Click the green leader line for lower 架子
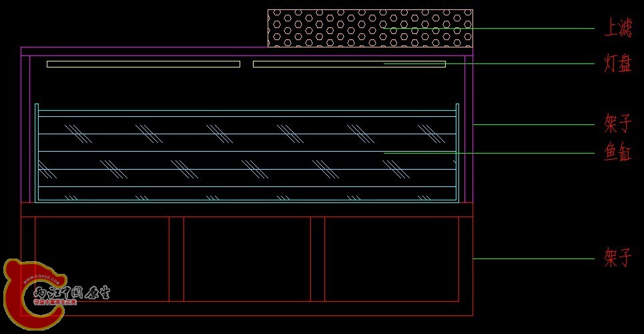 click(534, 259)
